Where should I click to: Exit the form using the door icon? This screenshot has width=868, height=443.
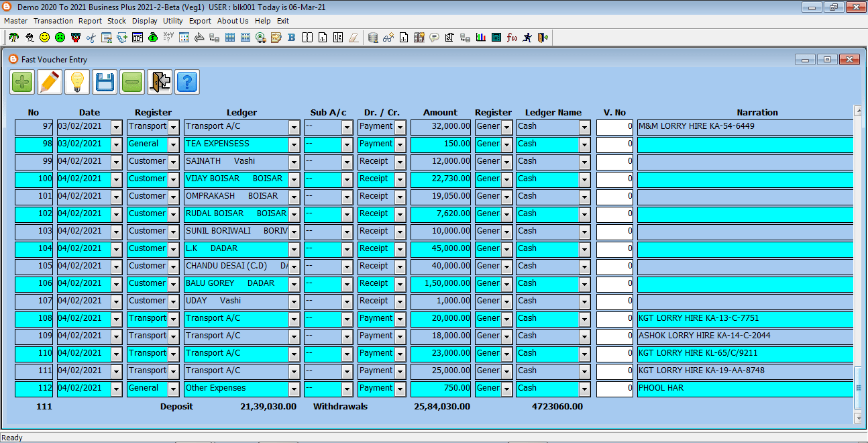coord(160,82)
